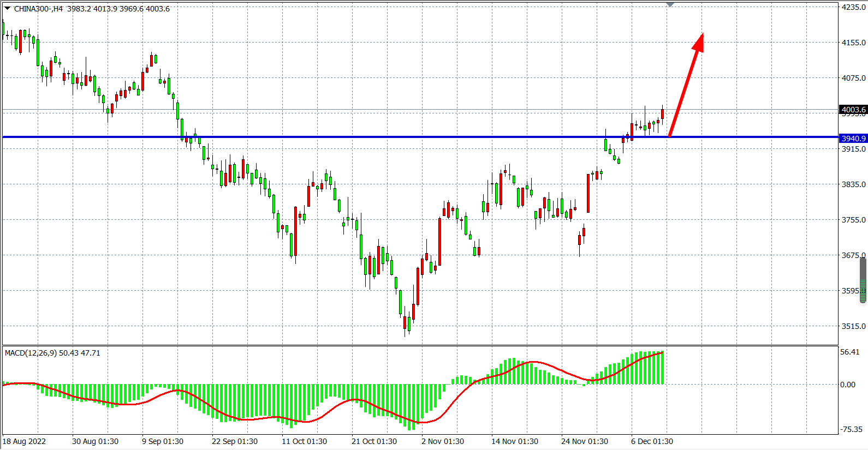Click the gray chart shift triangle marker
868x450 pixels.
[670, 5]
